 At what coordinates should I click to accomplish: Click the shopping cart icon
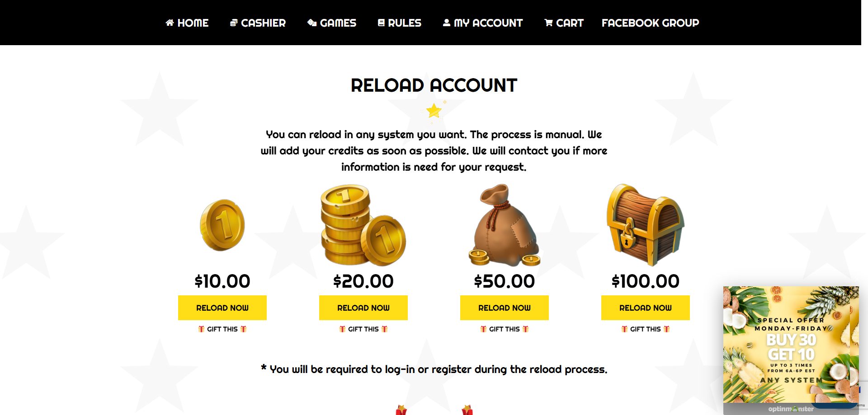[548, 23]
